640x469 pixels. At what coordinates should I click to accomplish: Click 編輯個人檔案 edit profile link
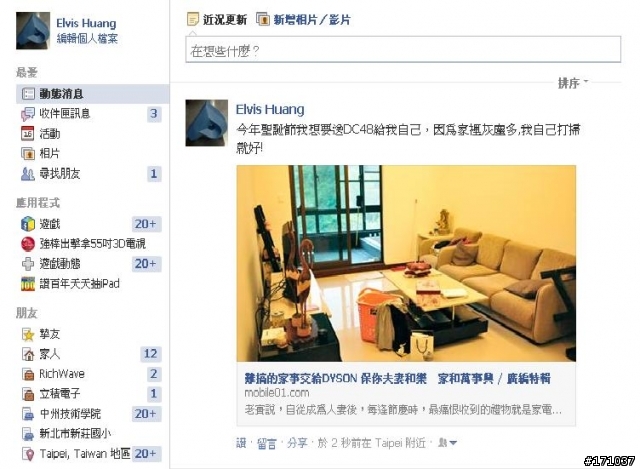[87, 39]
